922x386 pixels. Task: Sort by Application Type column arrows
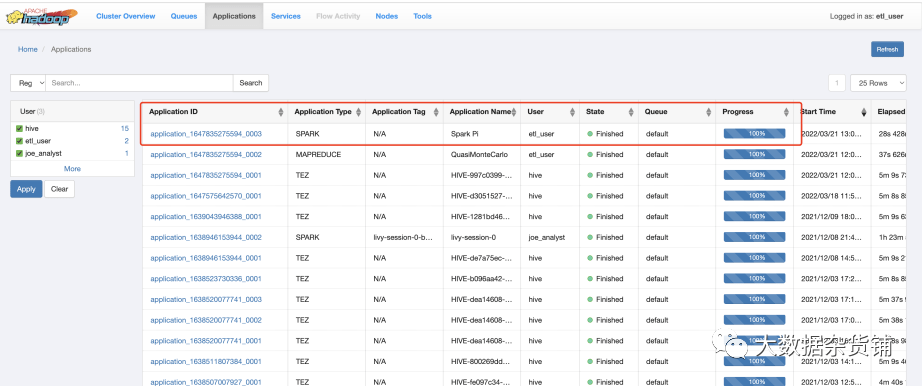point(358,112)
